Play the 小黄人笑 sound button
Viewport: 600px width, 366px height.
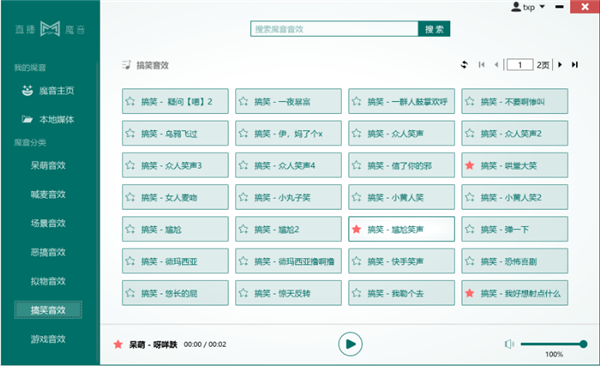tap(402, 197)
